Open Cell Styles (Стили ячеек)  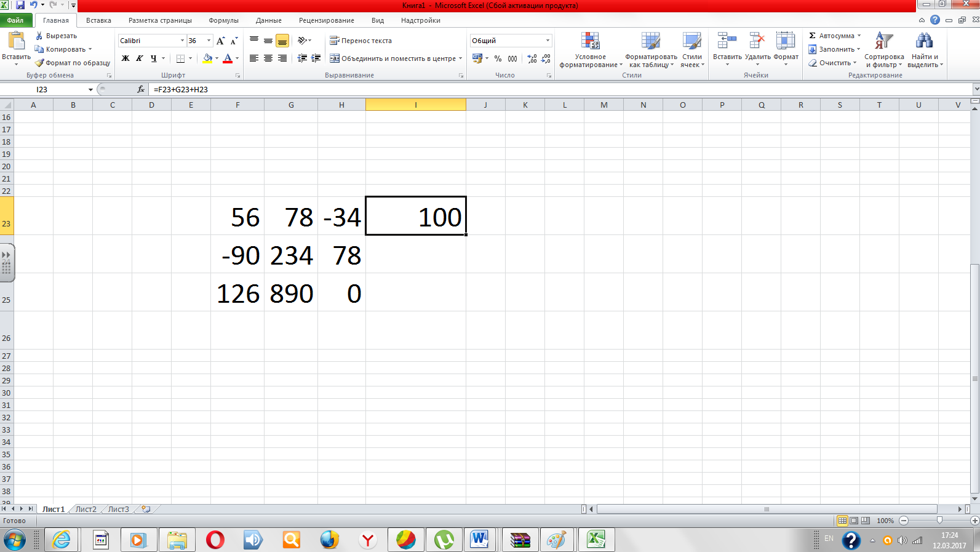click(x=692, y=50)
